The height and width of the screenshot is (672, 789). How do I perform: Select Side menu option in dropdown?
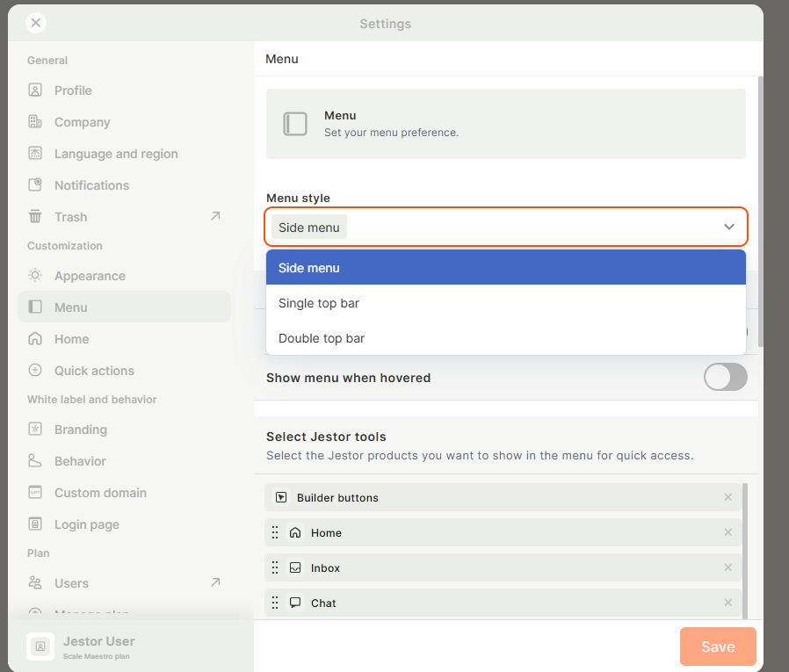tap(506, 268)
